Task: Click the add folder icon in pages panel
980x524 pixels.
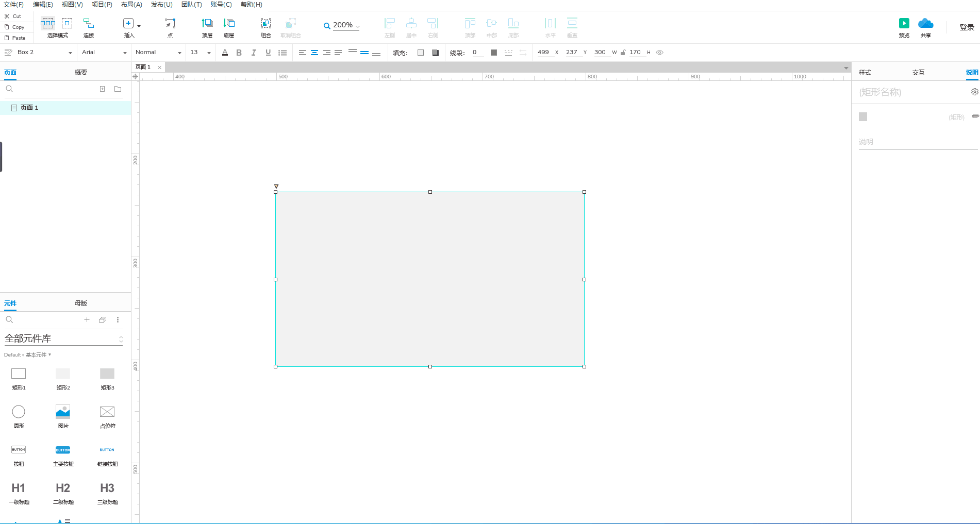Action: click(118, 89)
